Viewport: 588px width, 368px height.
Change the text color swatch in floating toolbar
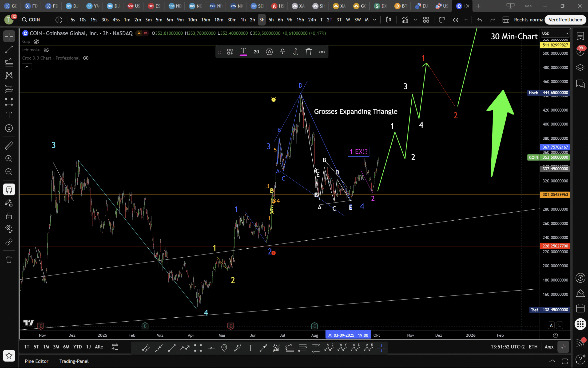click(243, 52)
